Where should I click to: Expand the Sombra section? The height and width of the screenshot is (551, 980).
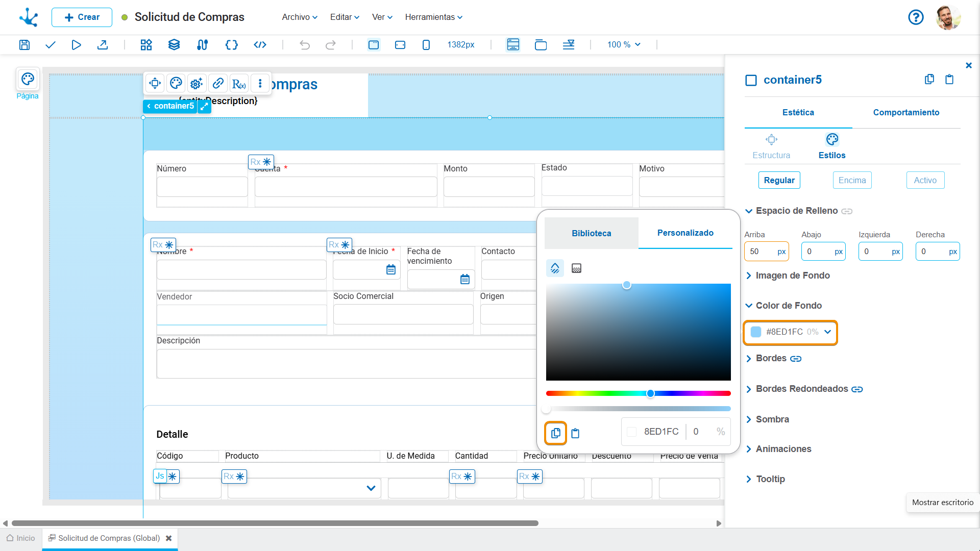click(x=772, y=419)
